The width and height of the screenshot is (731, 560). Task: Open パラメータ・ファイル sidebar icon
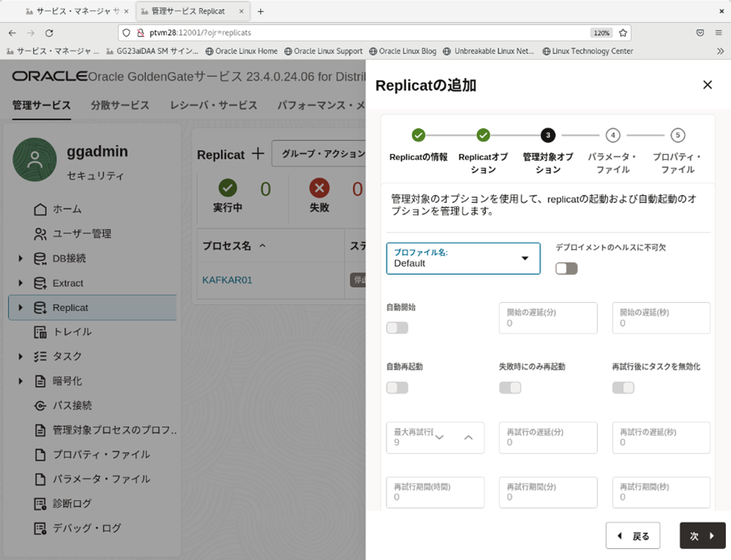pyautogui.click(x=40, y=479)
